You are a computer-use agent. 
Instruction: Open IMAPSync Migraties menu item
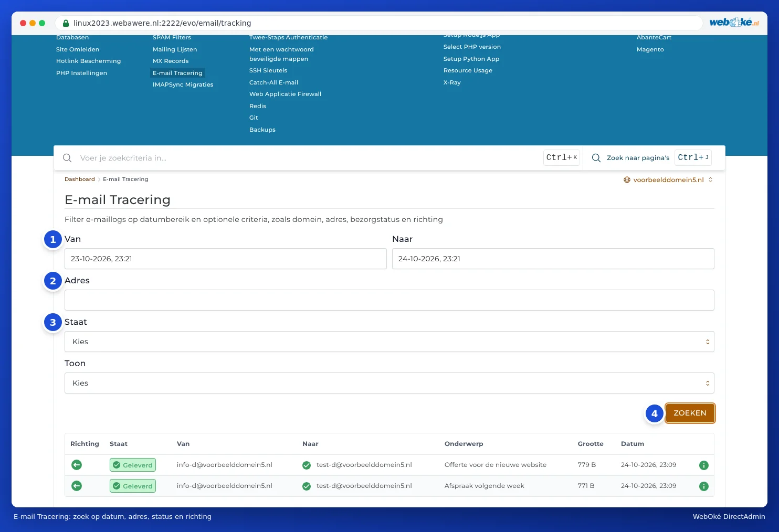pos(183,84)
